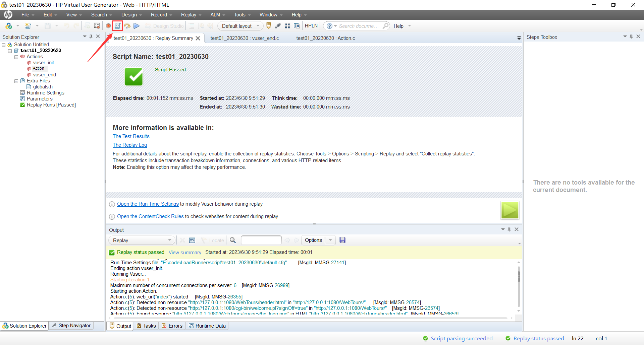644x345 pixels.
Task: Click Open the Run Time Settings link
Action: pos(148,204)
